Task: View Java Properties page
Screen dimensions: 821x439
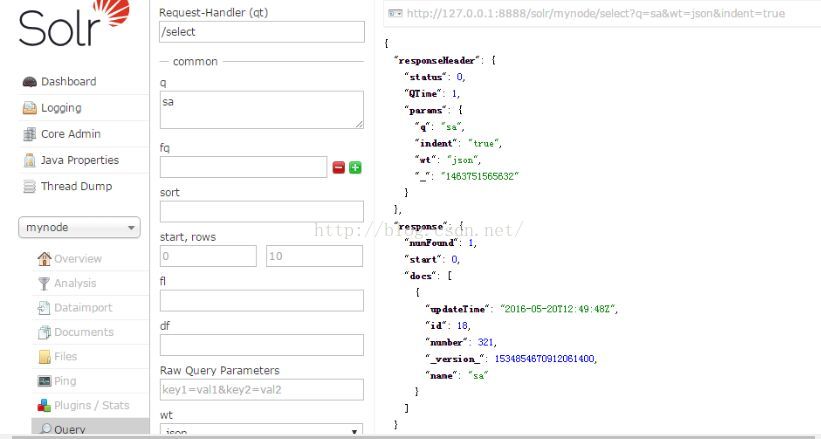Action: point(79,160)
